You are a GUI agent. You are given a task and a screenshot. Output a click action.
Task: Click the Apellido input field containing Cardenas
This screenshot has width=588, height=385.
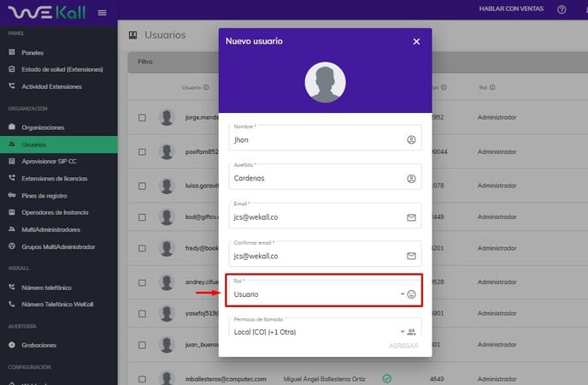[x=316, y=179]
